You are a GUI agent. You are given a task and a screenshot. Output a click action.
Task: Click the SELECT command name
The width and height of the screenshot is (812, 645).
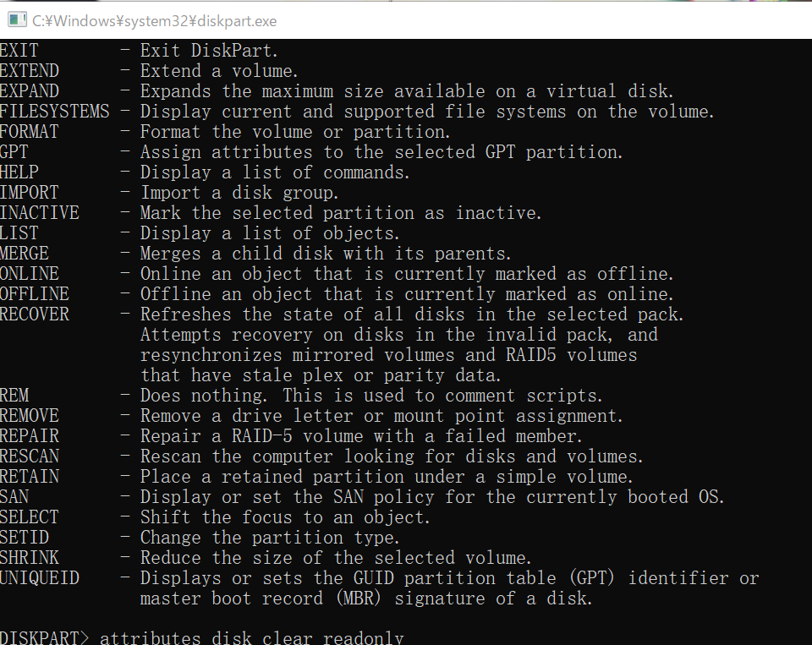point(30,517)
